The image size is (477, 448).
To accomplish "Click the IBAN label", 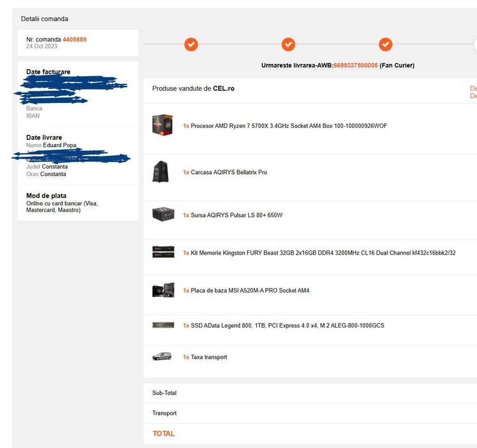I will (x=33, y=116).
